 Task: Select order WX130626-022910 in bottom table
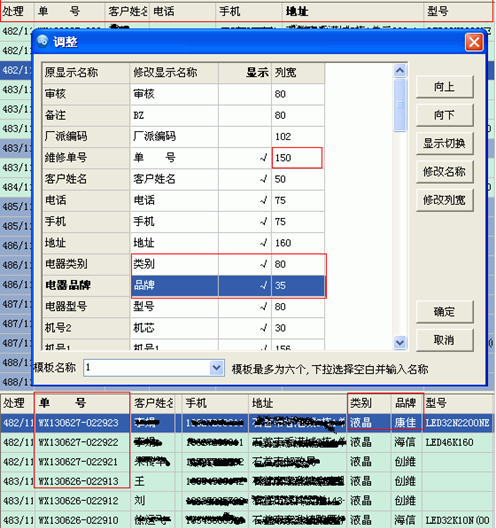coord(82,520)
